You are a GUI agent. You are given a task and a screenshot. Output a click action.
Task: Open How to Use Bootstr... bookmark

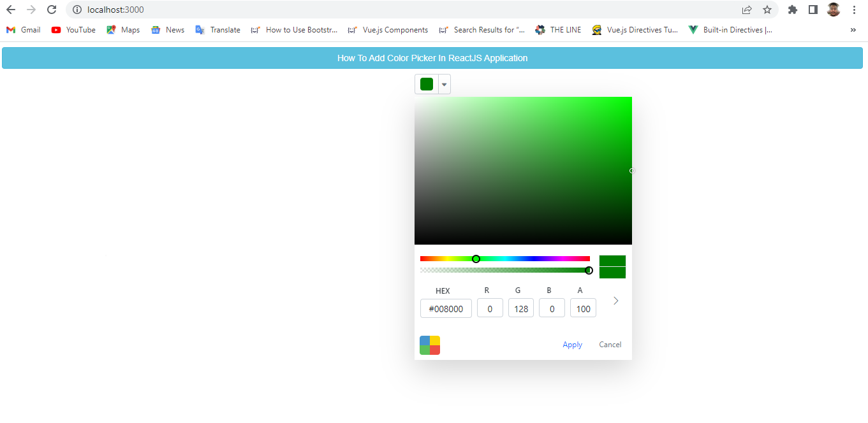coord(294,30)
